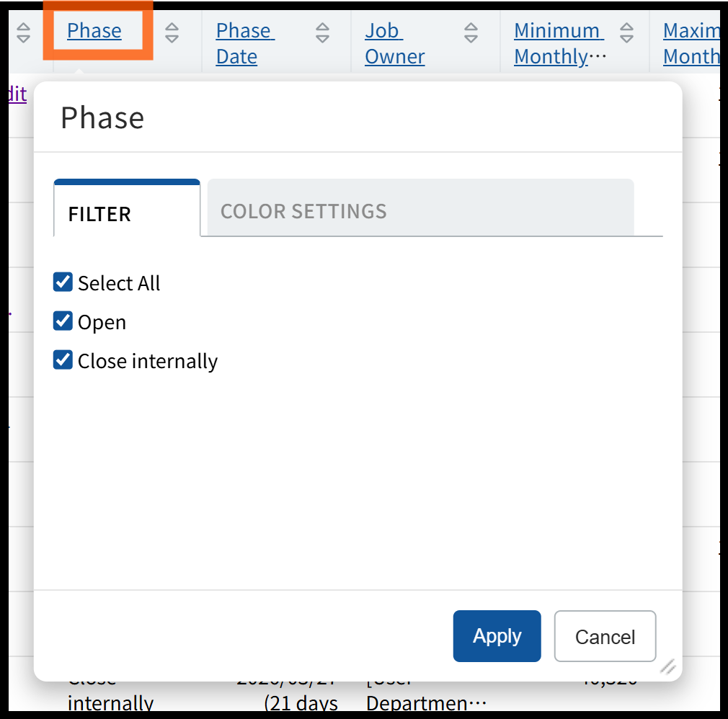
Task: Click the Edit link in first row
Action: 17,94
